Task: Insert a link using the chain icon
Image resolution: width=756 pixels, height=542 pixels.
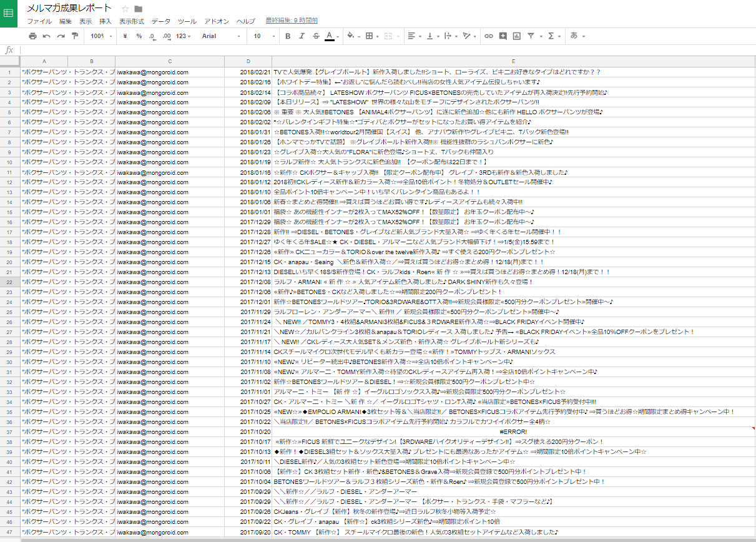Action: [489, 36]
